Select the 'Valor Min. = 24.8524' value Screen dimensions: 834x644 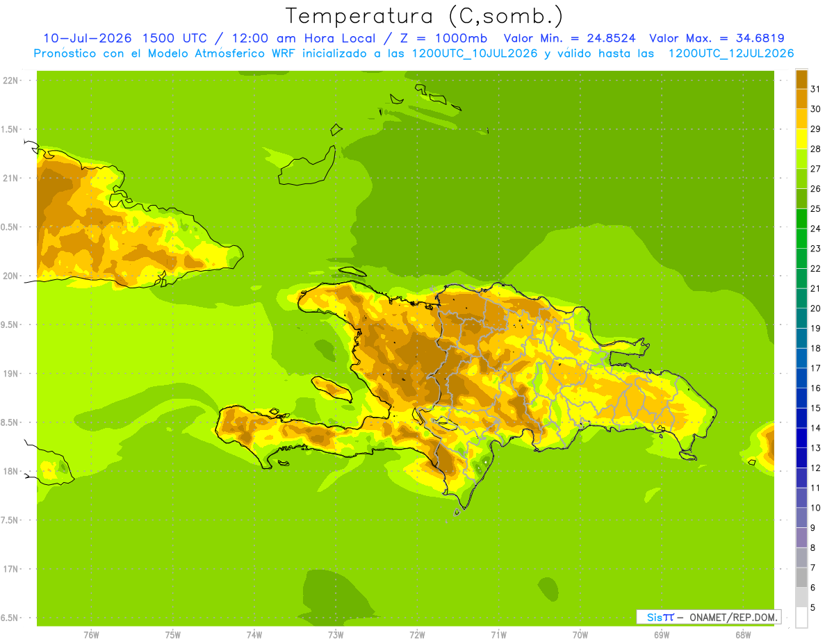pos(570,38)
